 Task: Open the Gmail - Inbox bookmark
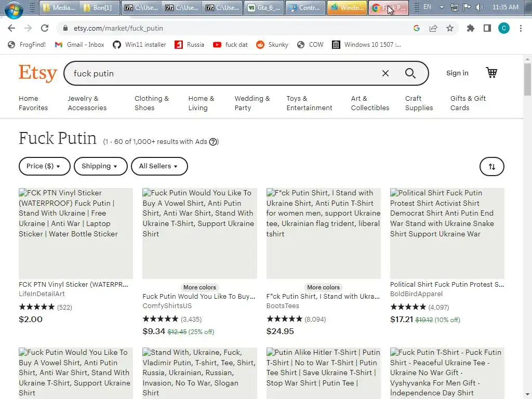(79, 45)
